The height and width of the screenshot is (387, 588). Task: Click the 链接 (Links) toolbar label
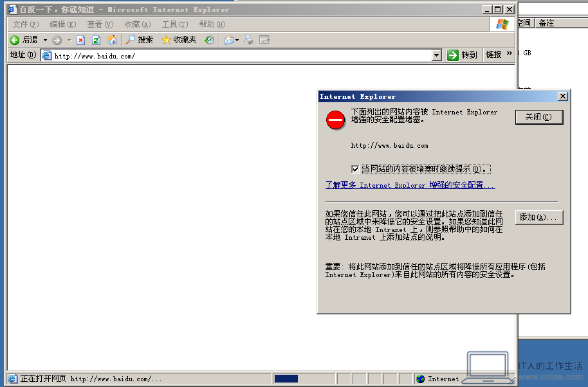click(494, 55)
